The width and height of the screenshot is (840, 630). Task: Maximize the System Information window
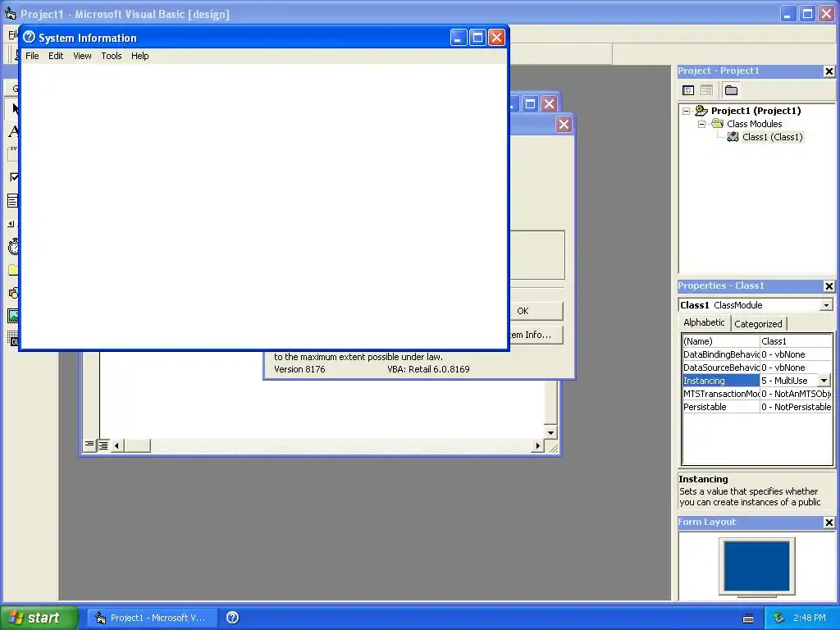click(x=477, y=38)
